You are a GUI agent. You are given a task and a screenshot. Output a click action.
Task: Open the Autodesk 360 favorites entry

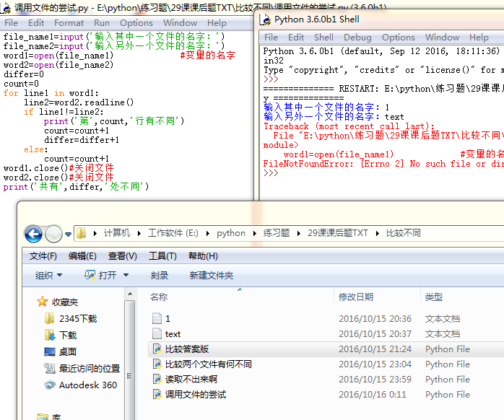tap(87, 385)
